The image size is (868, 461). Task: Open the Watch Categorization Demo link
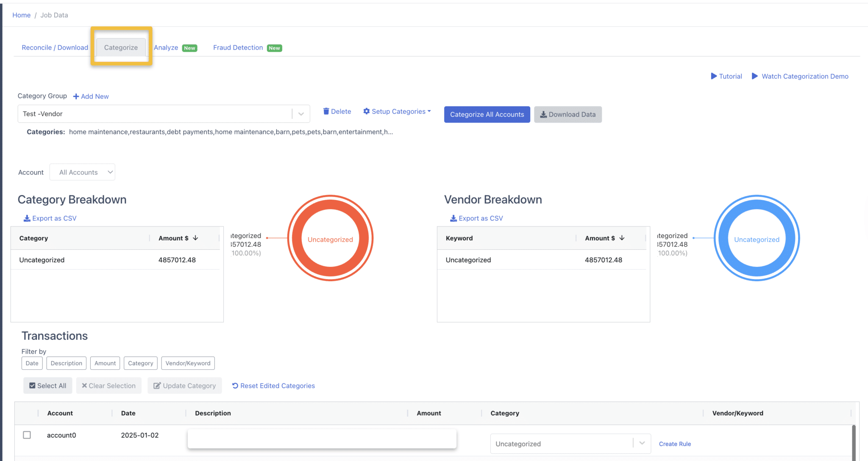tap(805, 76)
